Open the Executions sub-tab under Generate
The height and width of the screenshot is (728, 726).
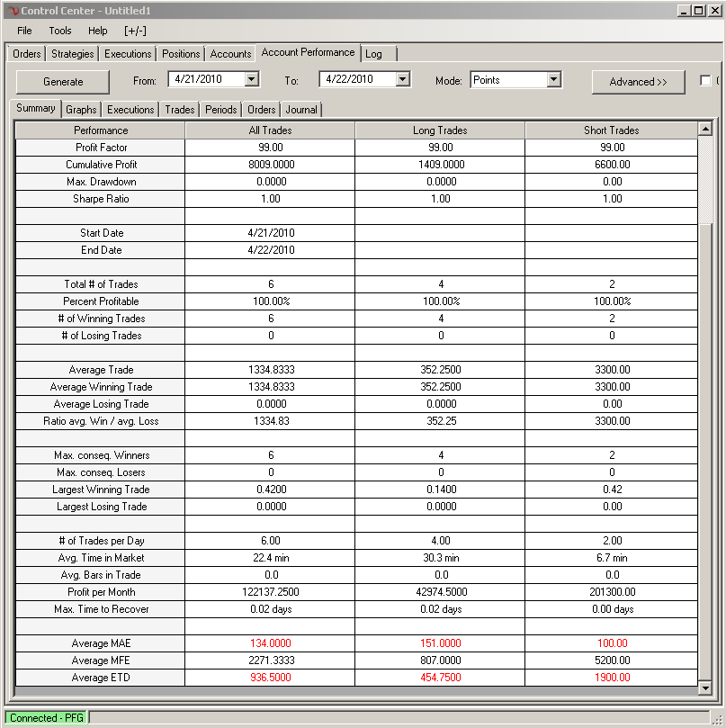[x=130, y=110]
